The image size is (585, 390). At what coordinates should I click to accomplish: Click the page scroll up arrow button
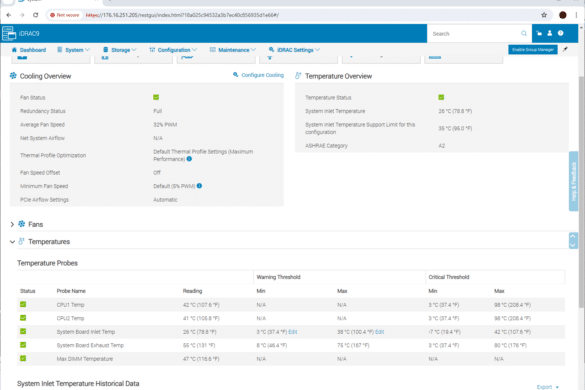[x=573, y=237]
